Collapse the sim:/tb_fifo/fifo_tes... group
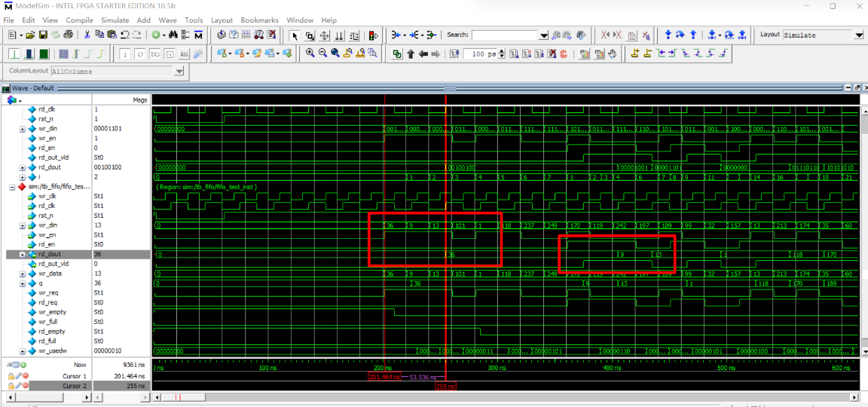Image resolution: width=868 pixels, height=407 pixels. (12, 187)
